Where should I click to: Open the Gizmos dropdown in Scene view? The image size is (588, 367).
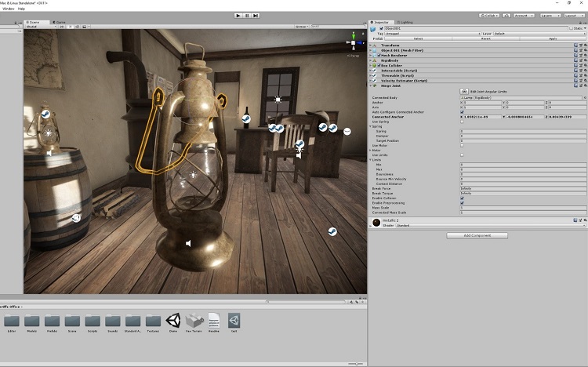tap(301, 27)
